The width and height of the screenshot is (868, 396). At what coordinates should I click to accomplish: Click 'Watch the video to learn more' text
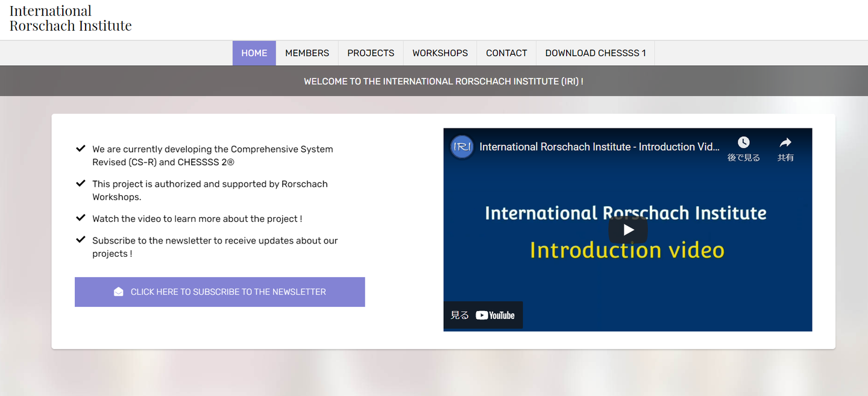[x=197, y=219]
